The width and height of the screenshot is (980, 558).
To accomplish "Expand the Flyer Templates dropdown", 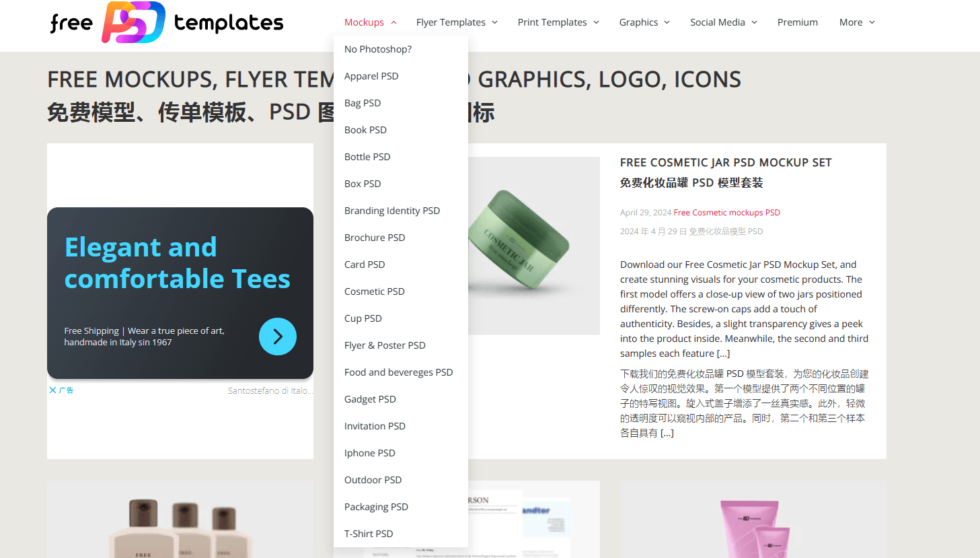I will (x=457, y=22).
